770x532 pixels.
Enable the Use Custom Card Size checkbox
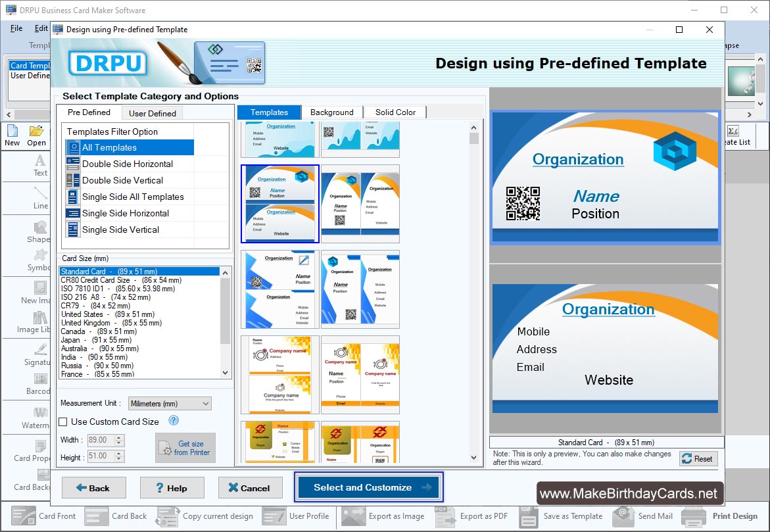point(63,422)
